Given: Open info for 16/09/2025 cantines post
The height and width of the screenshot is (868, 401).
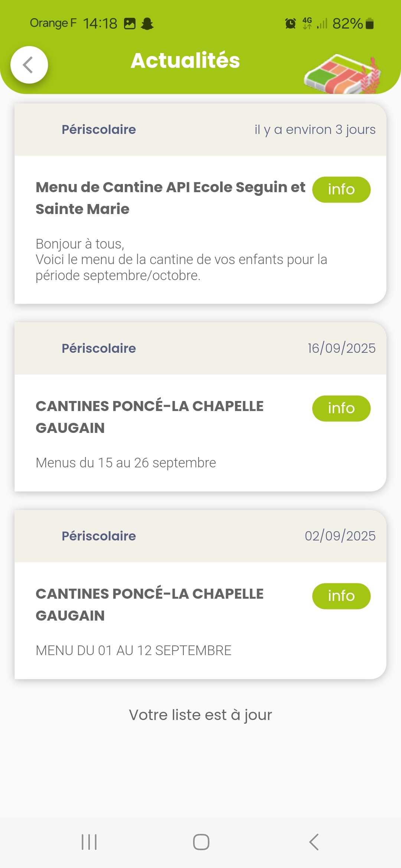Looking at the screenshot, I should [x=341, y=408].
